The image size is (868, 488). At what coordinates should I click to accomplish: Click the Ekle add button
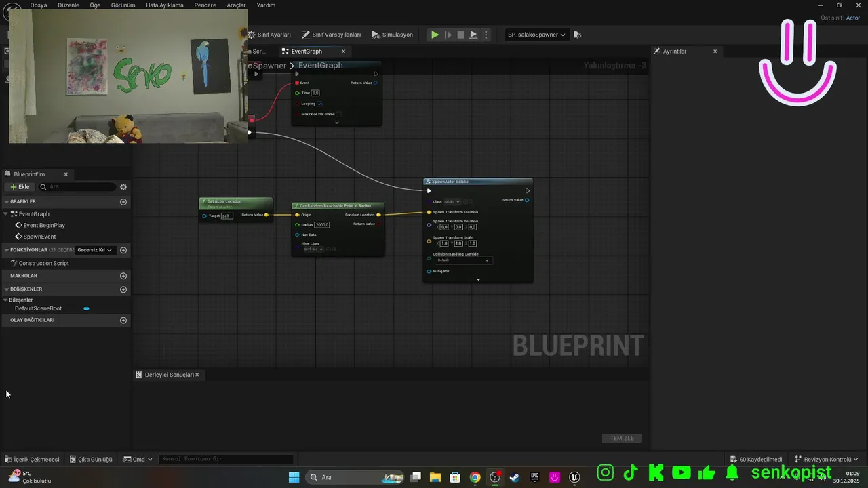click(x=20, y=187)
